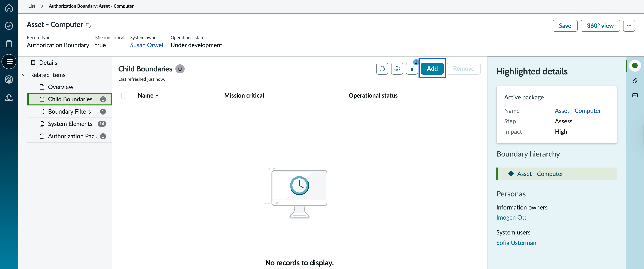Open the green info panel icon
Viewport: 644px width, 269px height.
click(635, 65)
